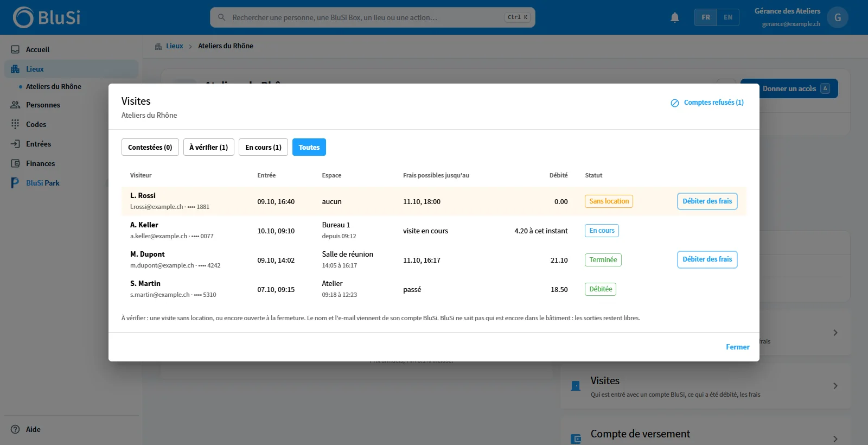Click the Donner un accès button

[789, 88]
